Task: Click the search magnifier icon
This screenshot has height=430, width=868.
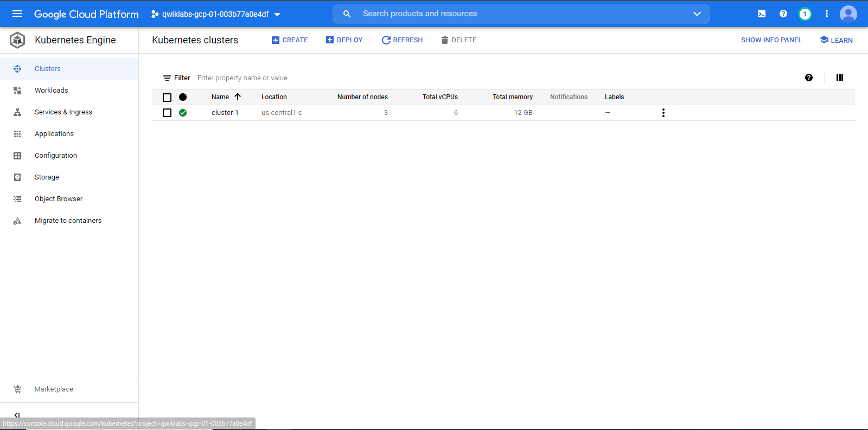Action: [347, 14]
